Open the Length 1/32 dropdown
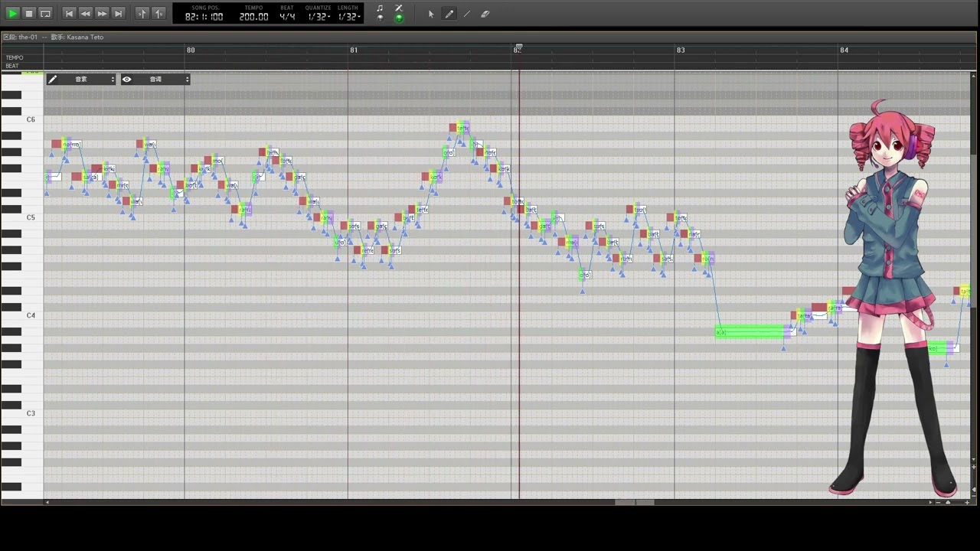This screenshot has width=980, height=551. click(349, 17)
